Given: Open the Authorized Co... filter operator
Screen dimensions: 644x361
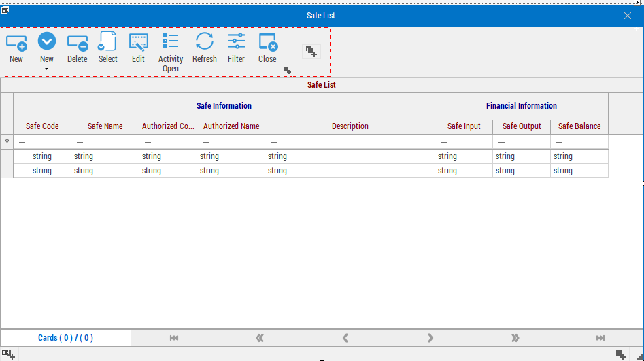Looking at the screenshot, I should coord(148,141).
